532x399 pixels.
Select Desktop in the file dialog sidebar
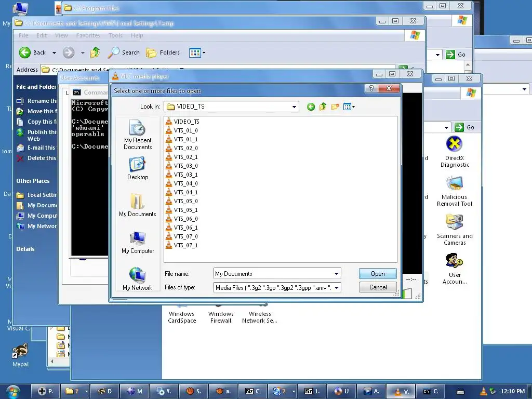pos(137,168)
